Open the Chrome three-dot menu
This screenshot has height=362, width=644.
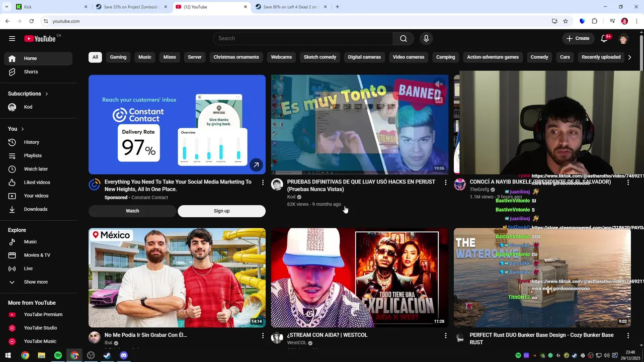[x=636, y=21]
